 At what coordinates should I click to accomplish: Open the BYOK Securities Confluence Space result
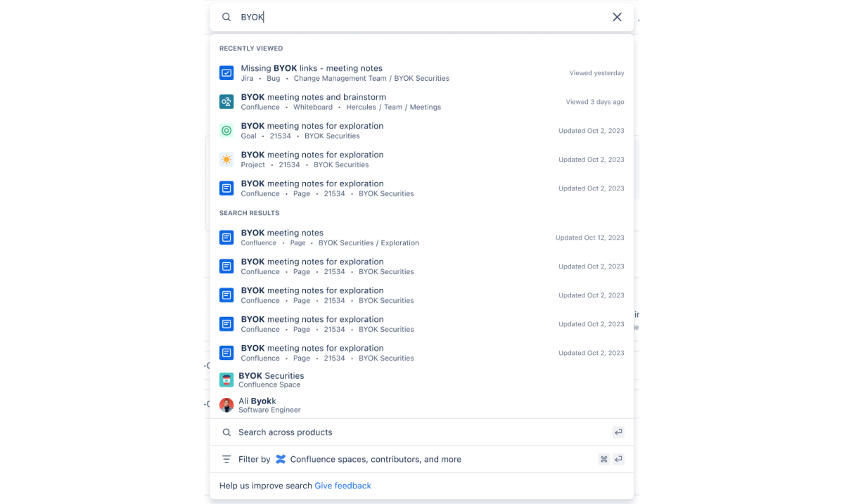coord(422,380)
